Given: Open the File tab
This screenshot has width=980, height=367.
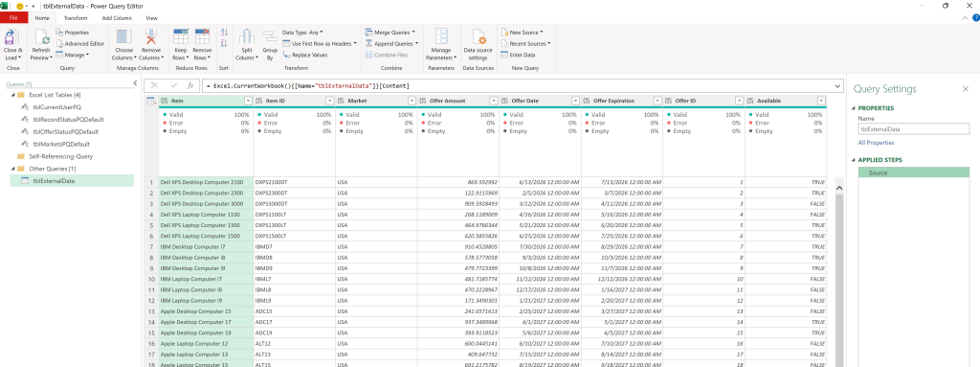Looking at the screenshot, I should point(13,18).
